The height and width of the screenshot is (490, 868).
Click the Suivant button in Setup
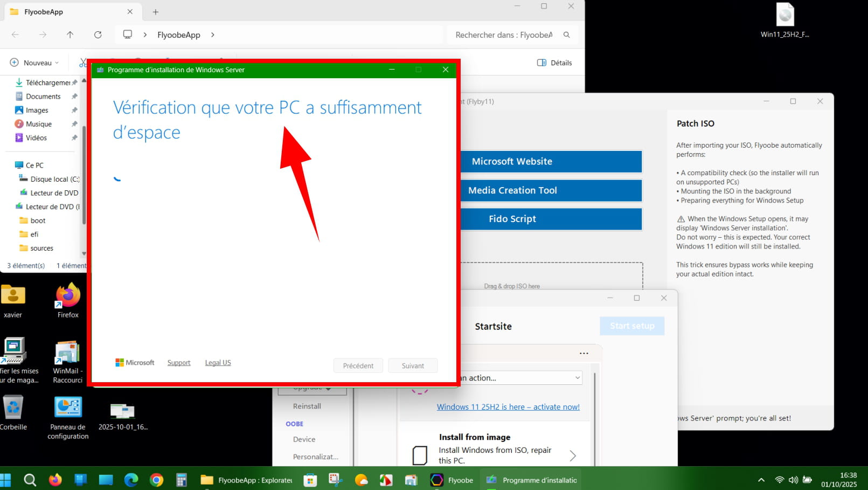coord(413,365)
